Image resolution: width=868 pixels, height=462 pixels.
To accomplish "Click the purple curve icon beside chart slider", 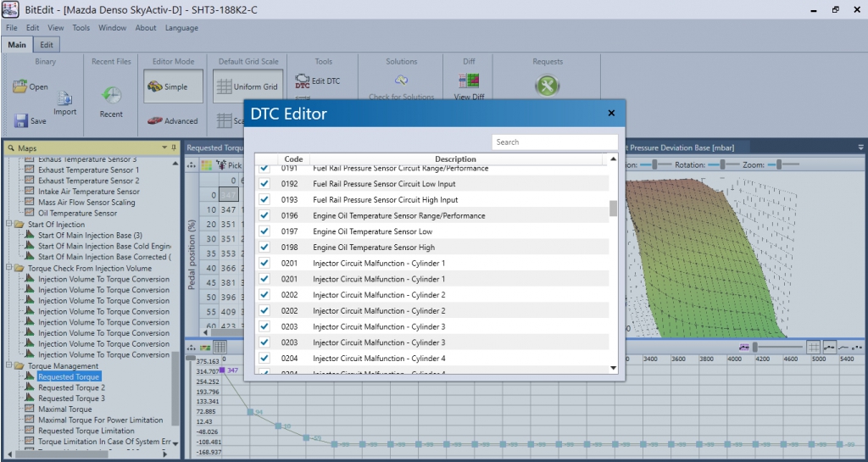I will pyautogui.click(x=743, y=347).
